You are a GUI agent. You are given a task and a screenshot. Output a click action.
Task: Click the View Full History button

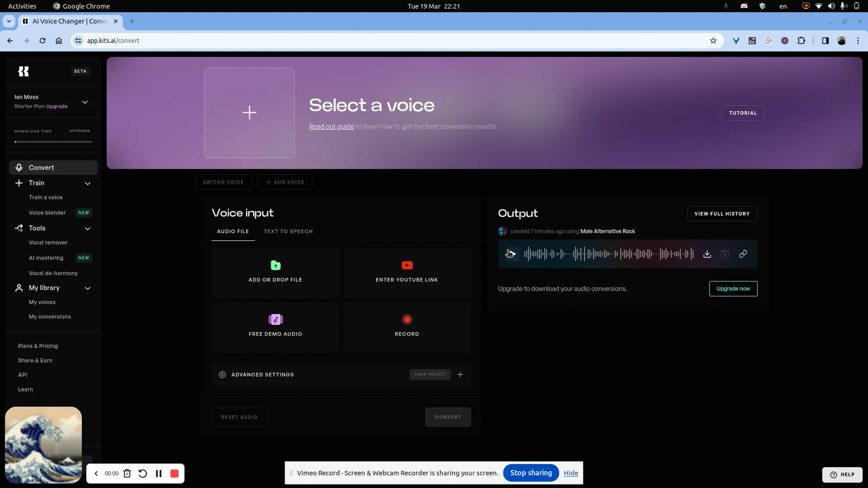tap(722, 214)
